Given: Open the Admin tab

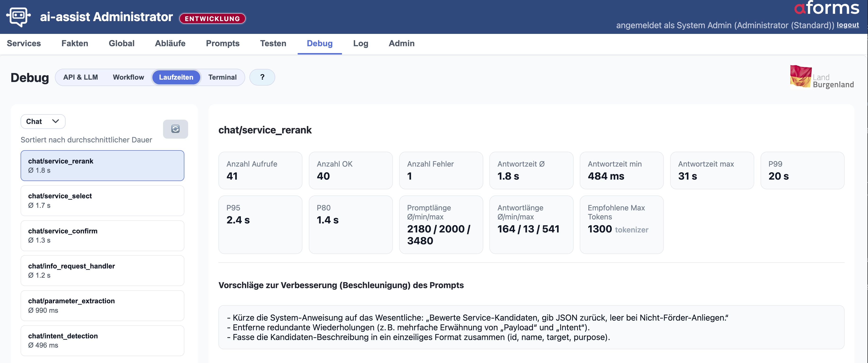Looking at the screenshot, I should [401, 43].
